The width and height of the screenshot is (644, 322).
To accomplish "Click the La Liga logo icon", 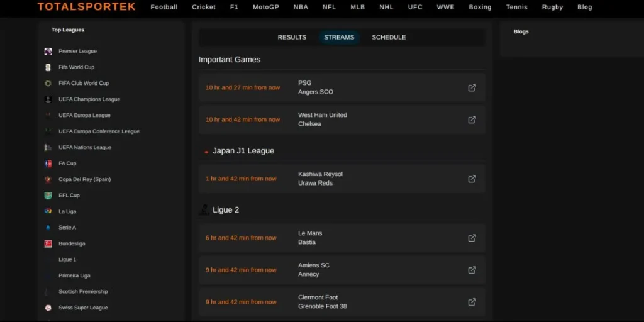I will [x=48, y=211].
